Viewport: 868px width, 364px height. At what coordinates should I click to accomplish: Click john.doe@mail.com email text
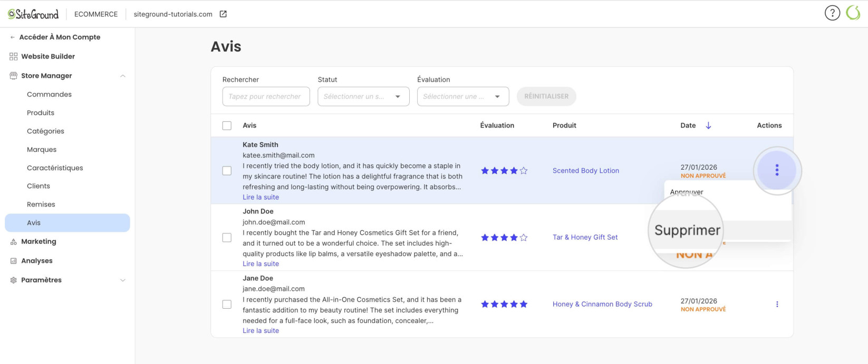[274, 222]
